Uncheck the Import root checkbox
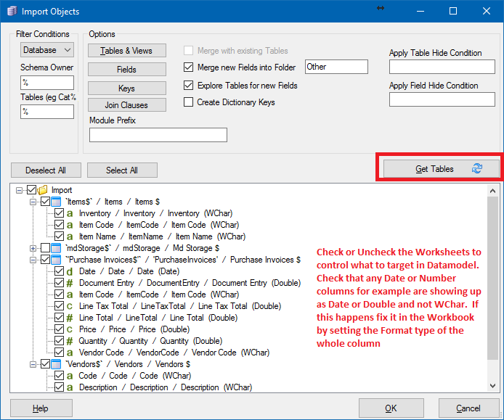504x420 pixels. pyautogui.click(x=31, y=190)
